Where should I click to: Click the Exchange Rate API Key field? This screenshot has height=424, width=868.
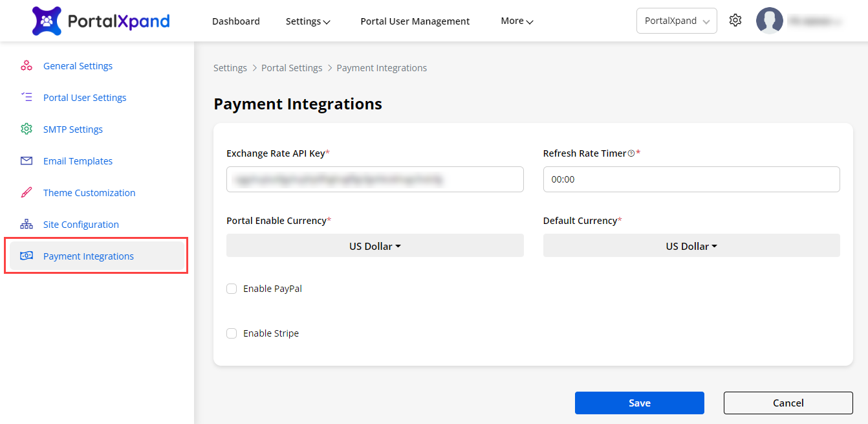point(374,179)
